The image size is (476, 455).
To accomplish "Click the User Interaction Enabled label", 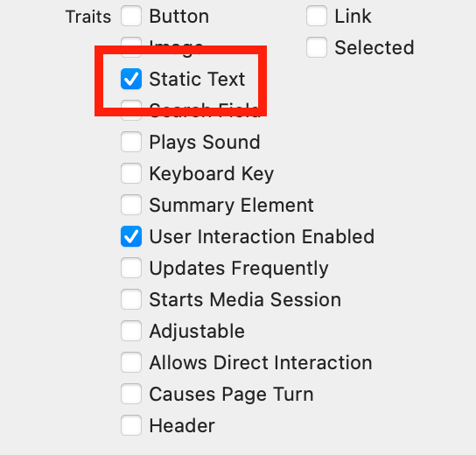I will 262,236.
